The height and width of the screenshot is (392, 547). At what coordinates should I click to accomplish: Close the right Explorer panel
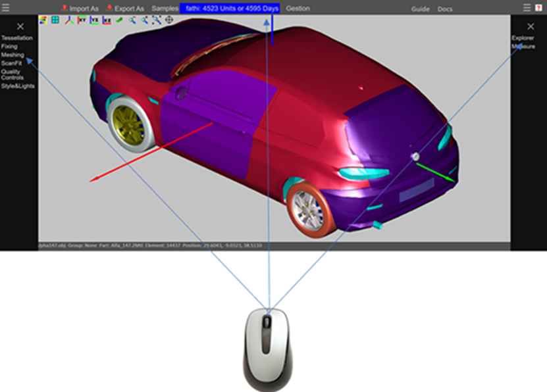531,26
